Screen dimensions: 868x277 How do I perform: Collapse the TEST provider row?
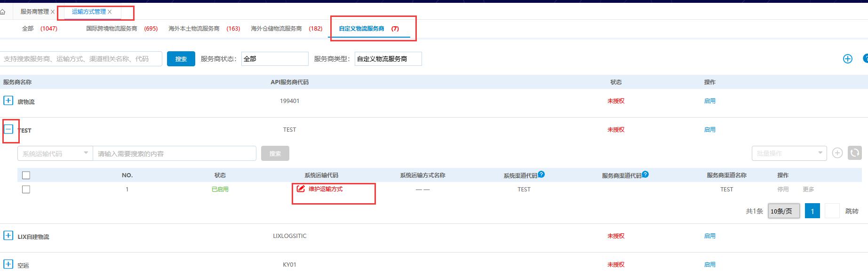coord(8,129)
